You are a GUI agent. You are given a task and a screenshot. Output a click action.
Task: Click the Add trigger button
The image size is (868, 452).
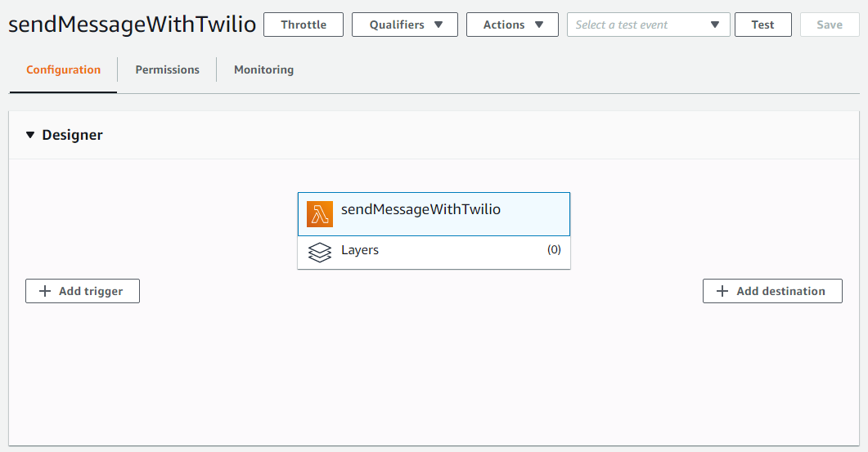pyautogui.click(x=83, y=291)
